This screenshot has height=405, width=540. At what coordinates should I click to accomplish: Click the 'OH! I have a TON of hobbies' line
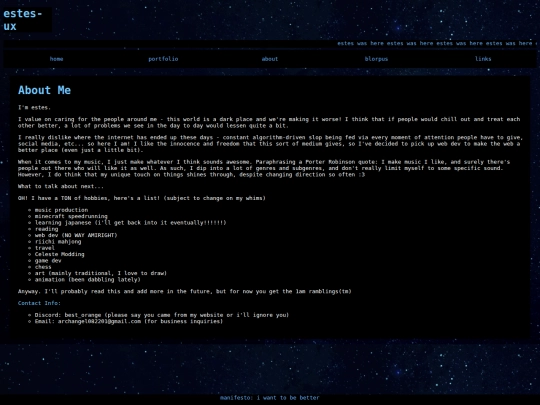[142, 198]
